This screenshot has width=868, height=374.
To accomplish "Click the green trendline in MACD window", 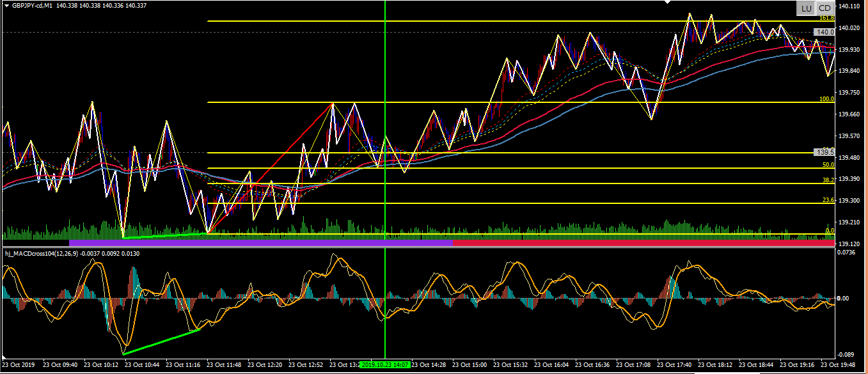I will (161, 342).
